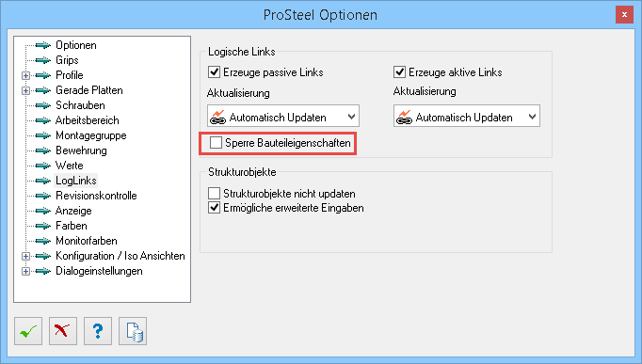The width and height of the screenshot is (642, 364).
Task: Open help with the blue question mark
Action: click(x=98, y=331)
